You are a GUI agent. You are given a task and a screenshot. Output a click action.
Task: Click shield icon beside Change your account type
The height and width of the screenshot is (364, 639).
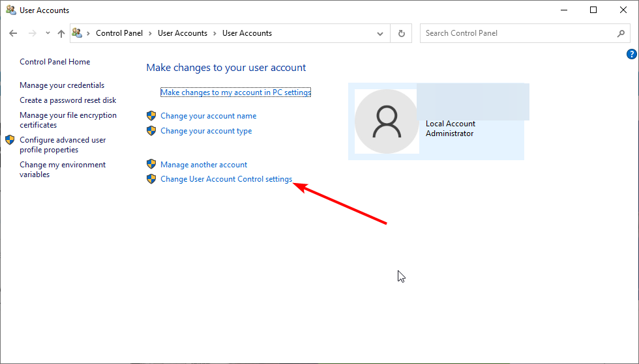click(x=151, y=131)
